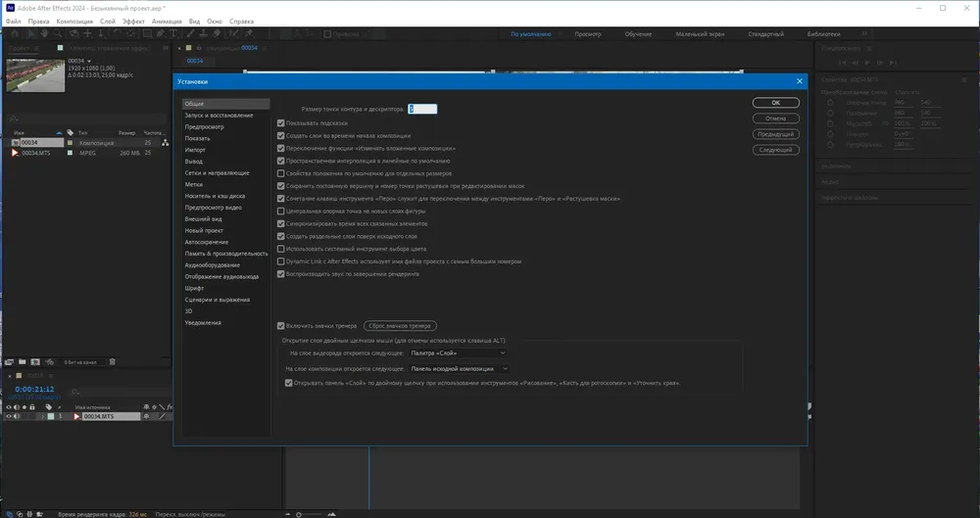
Task: Click the timeline zoom slider at bottom
Action: (310, 514)
